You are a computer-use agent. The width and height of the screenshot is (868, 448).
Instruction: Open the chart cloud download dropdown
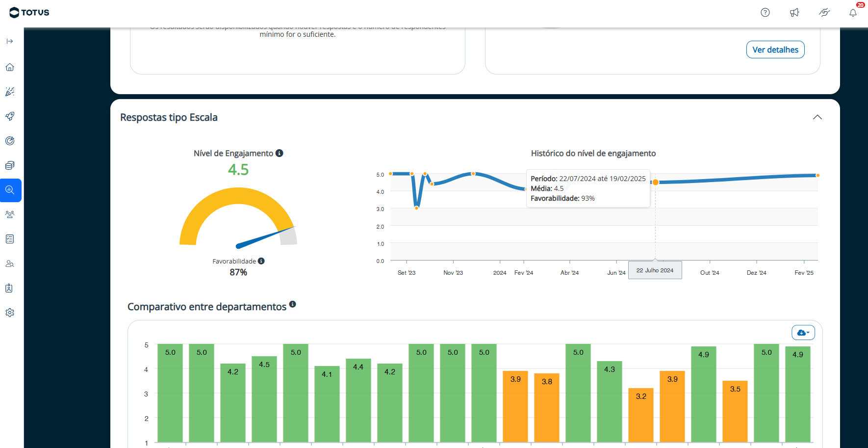(x=803, y=333)
